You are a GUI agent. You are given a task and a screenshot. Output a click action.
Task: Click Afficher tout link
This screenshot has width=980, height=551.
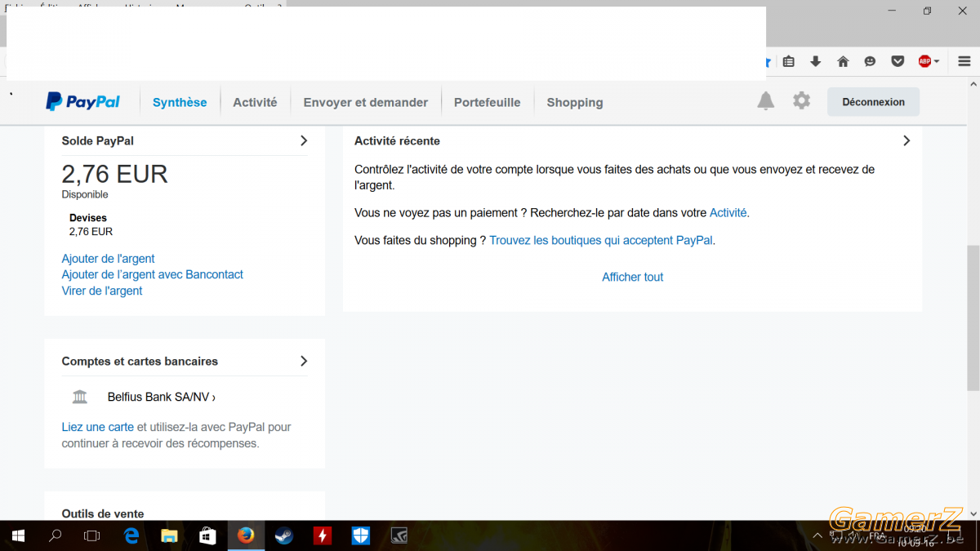tap(633, 278)
